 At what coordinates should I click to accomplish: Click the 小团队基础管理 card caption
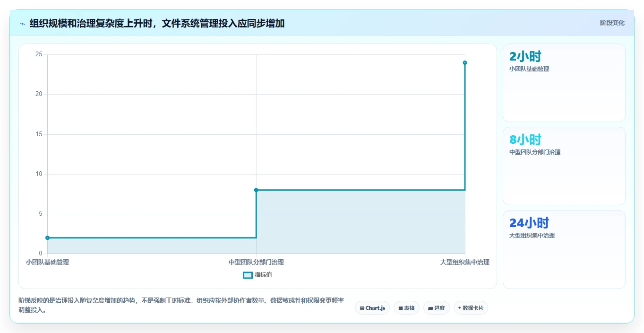click(529, 69)
